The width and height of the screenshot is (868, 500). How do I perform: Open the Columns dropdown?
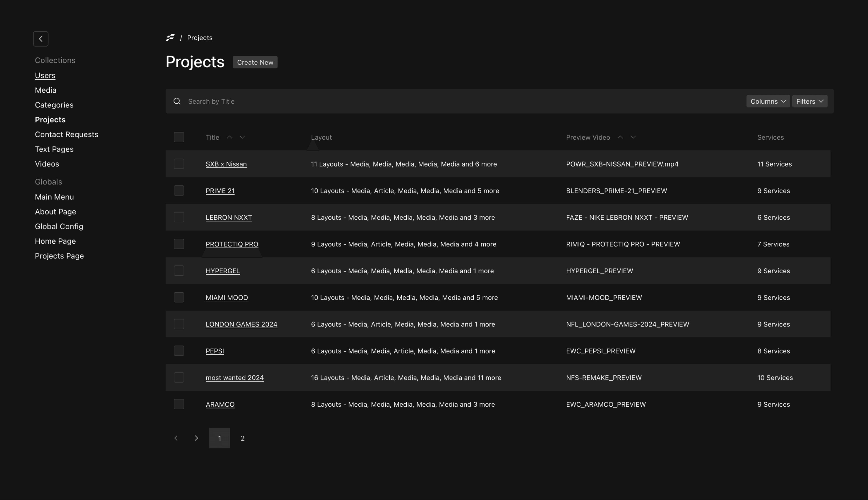pos(768,101)
